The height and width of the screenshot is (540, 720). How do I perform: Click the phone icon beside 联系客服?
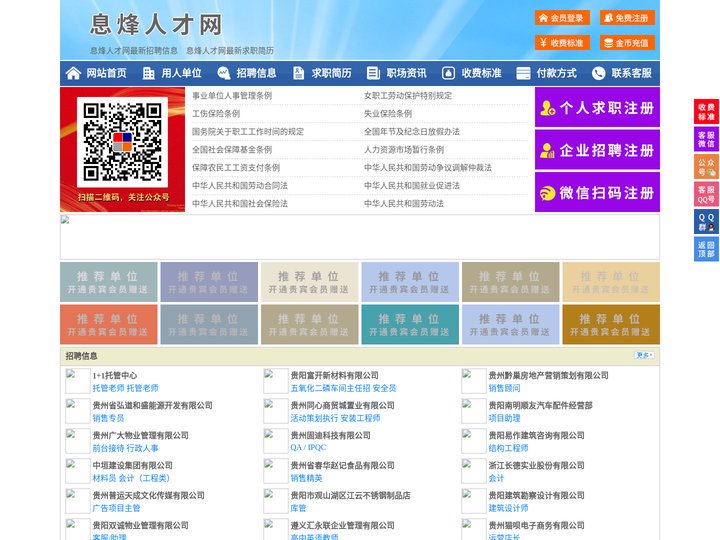tap(598, 73)
